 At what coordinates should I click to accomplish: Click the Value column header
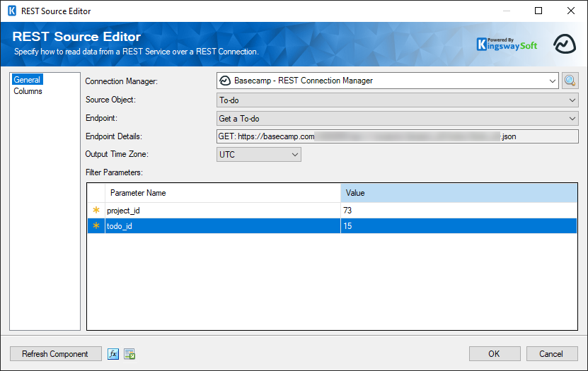tap(459, 193)
